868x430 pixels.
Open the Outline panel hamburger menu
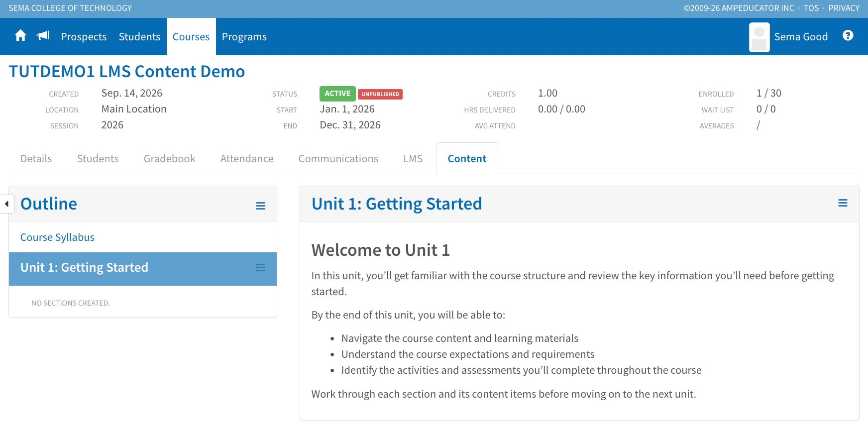tap(260, 206)
